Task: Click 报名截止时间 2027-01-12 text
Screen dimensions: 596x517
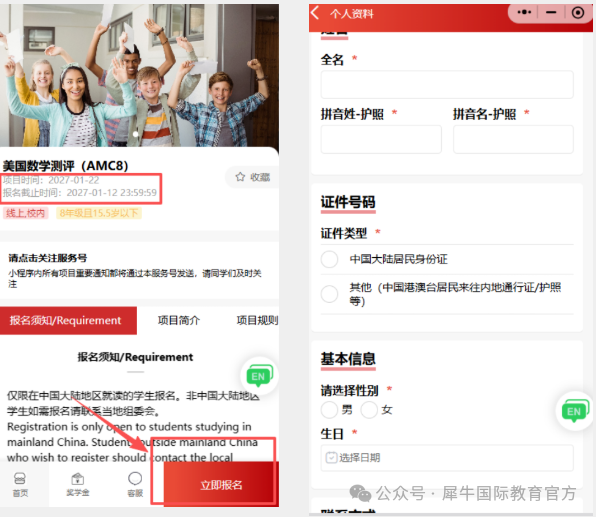Action: click(80, 193)
